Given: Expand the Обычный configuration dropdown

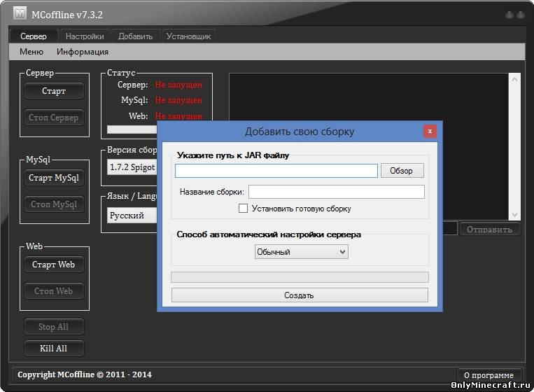Looking at the screenshot, I should pyautogui.click(x=302, y=252).
